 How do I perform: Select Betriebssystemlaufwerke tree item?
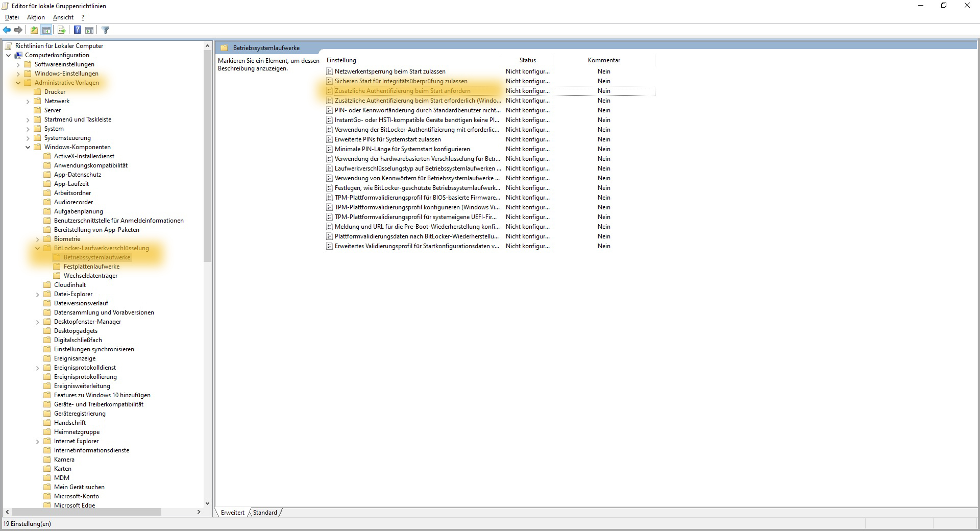[97, 257]
